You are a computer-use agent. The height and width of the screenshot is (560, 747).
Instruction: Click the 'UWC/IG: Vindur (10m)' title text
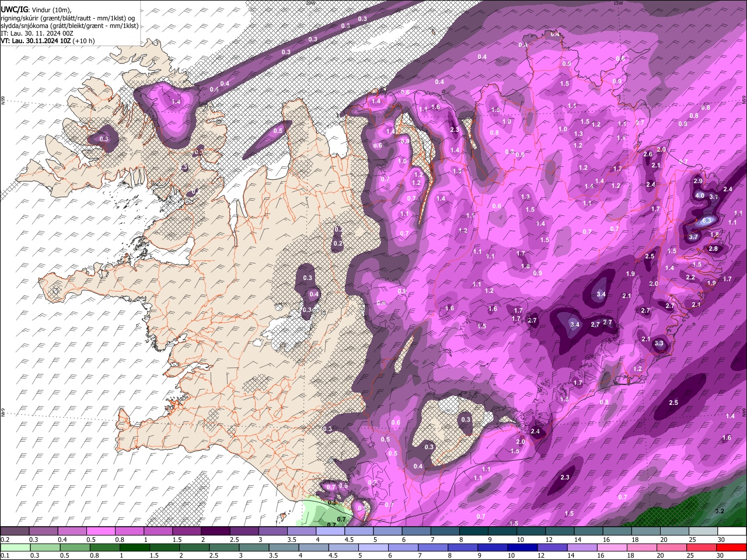pos(36,9)
